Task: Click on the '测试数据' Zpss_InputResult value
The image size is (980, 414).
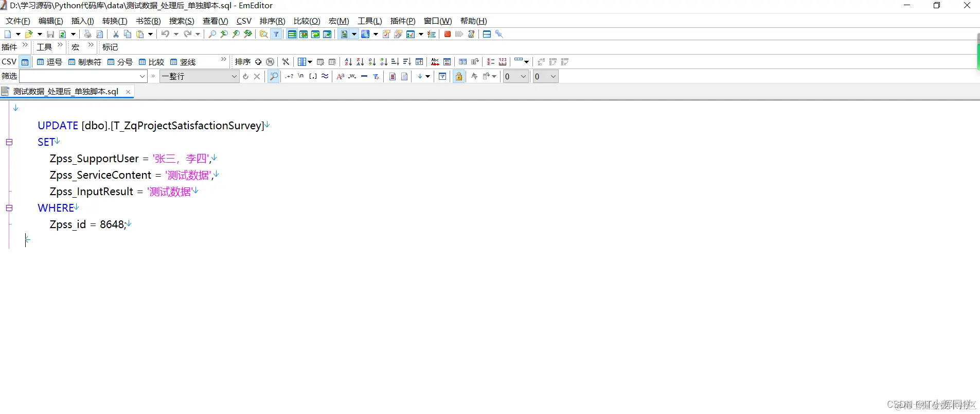Action: point(169,192)
